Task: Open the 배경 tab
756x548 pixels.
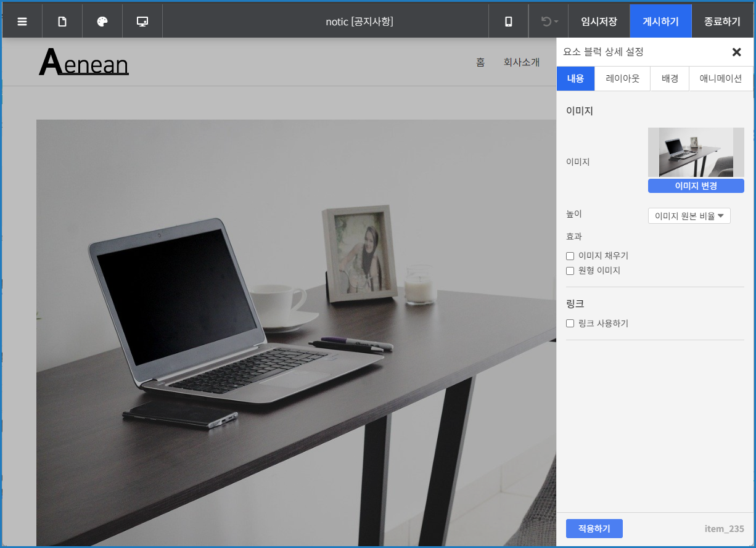Action: click(x=670, y=79)
